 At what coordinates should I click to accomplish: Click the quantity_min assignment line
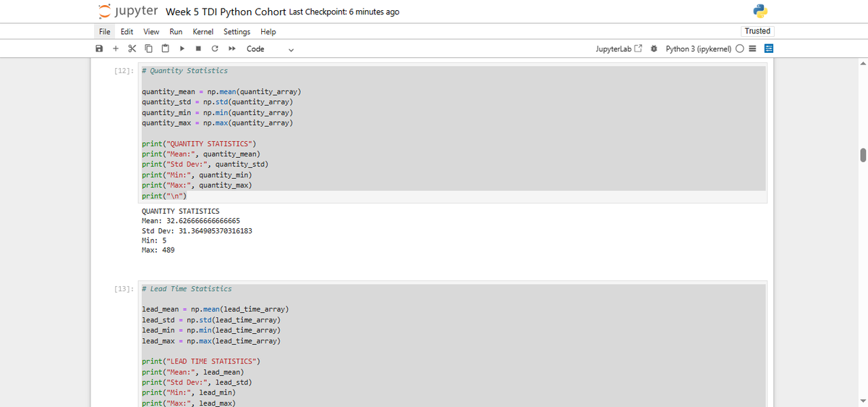[x=217, y=113]
